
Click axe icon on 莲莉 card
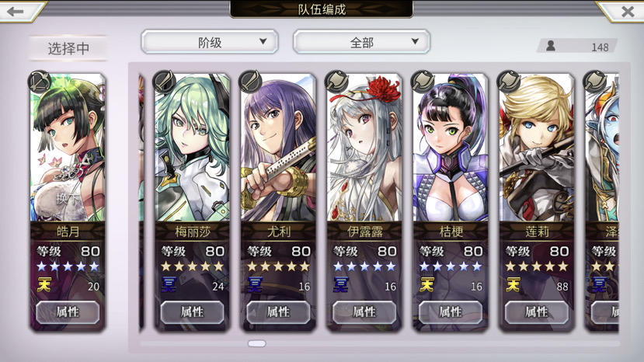(x=509, y=82)
